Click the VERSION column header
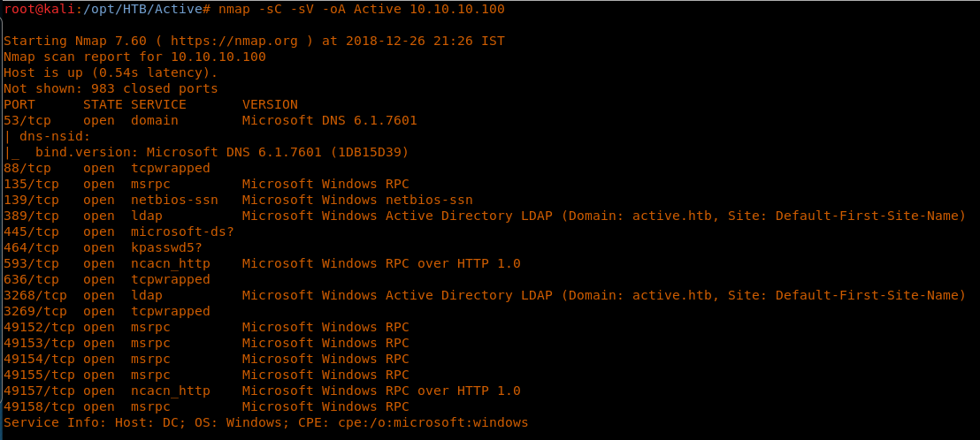Image resolution: width=980 pixels, height=440 pixels. (270, 104)
